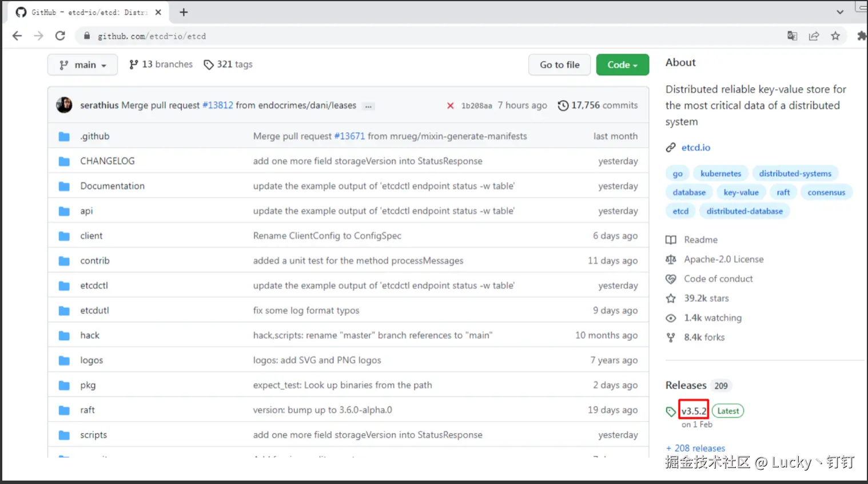
Task: Open a new browser tab with plus icon
Action: pyautogui.click(x=184, y=12)
